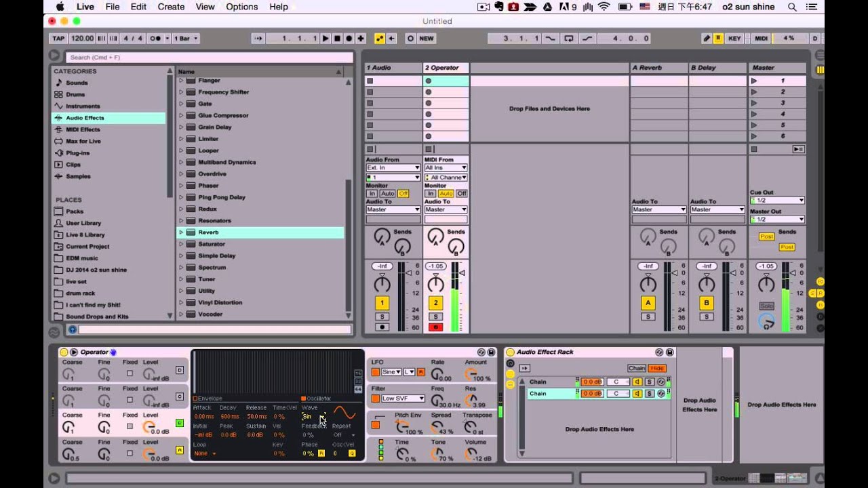Open the Create menu
The image size is (868, 488).
coord(171,7)
